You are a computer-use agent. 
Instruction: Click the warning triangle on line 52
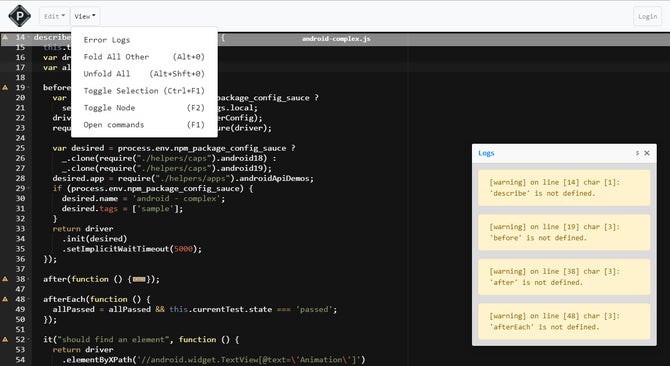[x=5, y=340]
